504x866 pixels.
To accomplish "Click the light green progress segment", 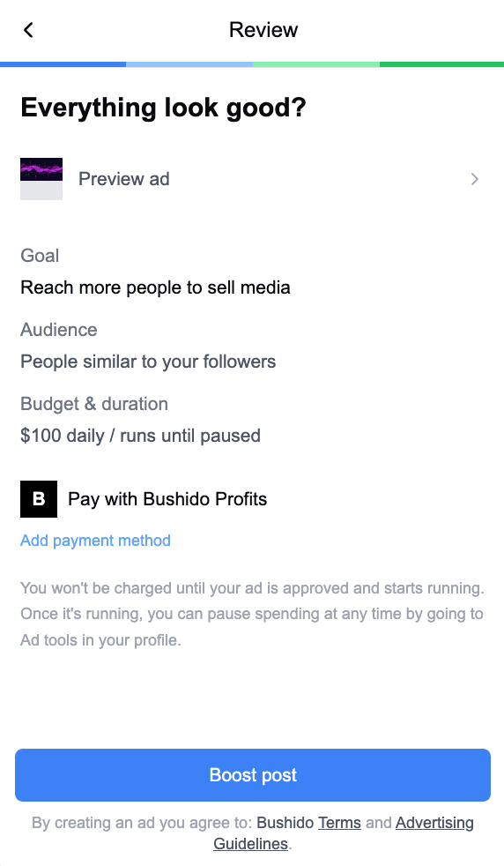I will point(316,64).
